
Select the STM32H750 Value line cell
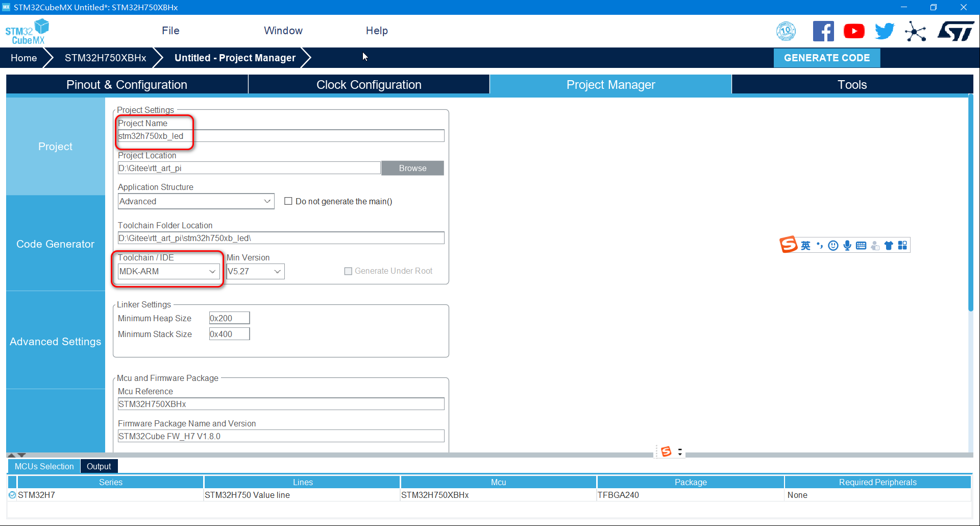tap(302, 495)
